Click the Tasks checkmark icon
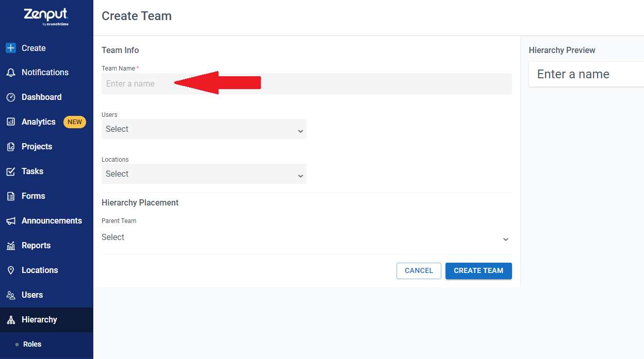The width and height of the screenshot is (644, 359). click(x=11, y=172)
